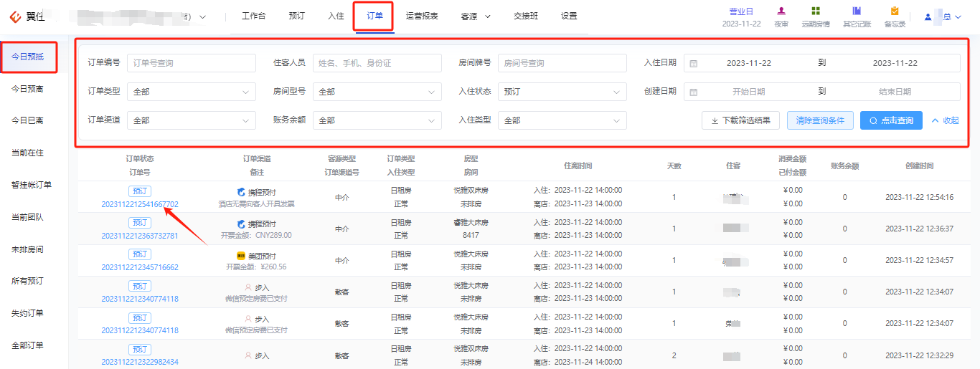The height and width of the screenshot is (369, 980).
Task: Select 全部订单 in the sidebar
Action: 27,345
